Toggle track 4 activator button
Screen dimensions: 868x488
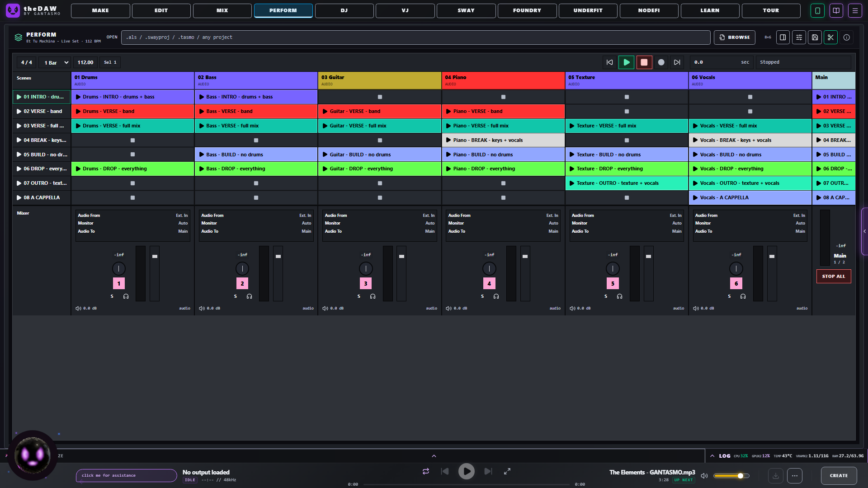pos(489,284)
